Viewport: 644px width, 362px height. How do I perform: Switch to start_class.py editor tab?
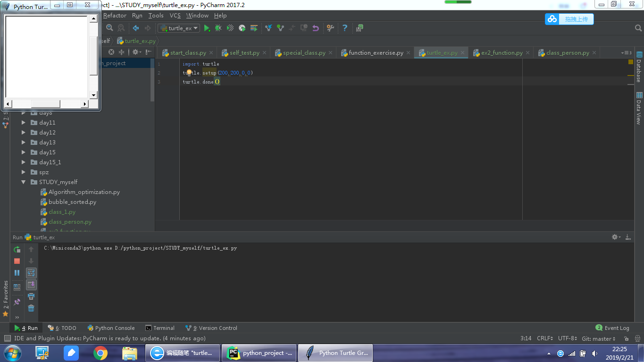187,53
